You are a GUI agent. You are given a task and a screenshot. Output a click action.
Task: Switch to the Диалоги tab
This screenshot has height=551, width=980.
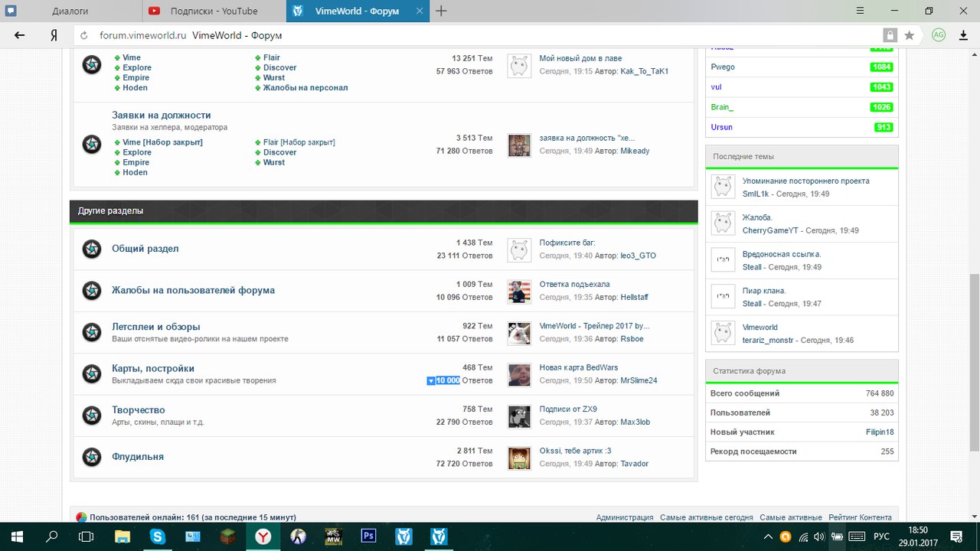[70, 11]
